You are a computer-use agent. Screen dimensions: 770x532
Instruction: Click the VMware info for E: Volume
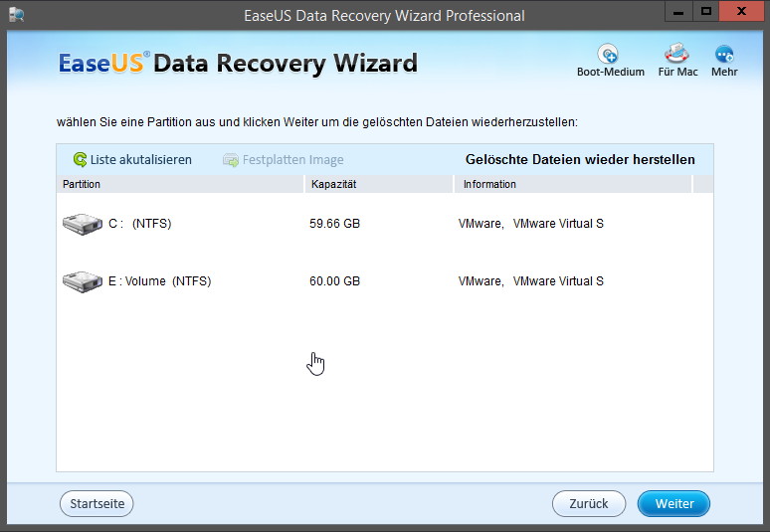point(531,281)
